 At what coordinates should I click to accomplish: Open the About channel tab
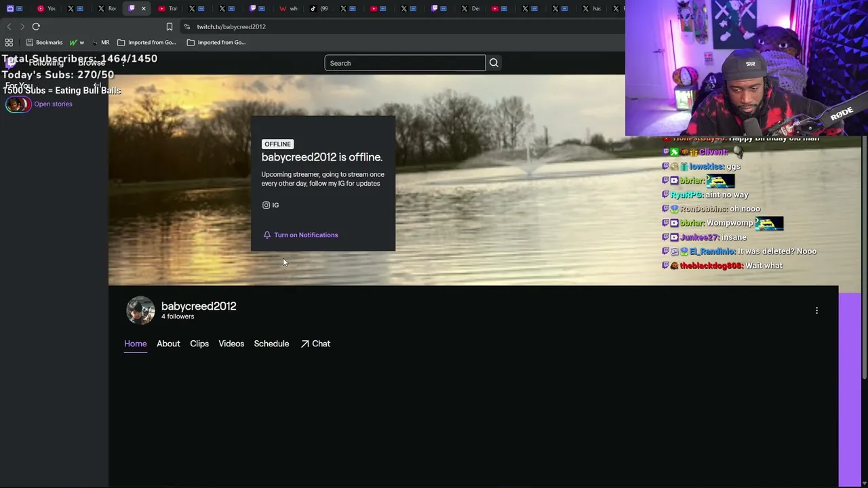point(168,344)
